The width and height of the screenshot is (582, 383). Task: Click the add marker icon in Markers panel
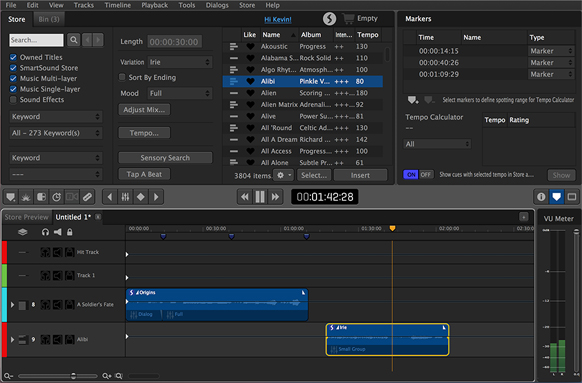(413, 100)
